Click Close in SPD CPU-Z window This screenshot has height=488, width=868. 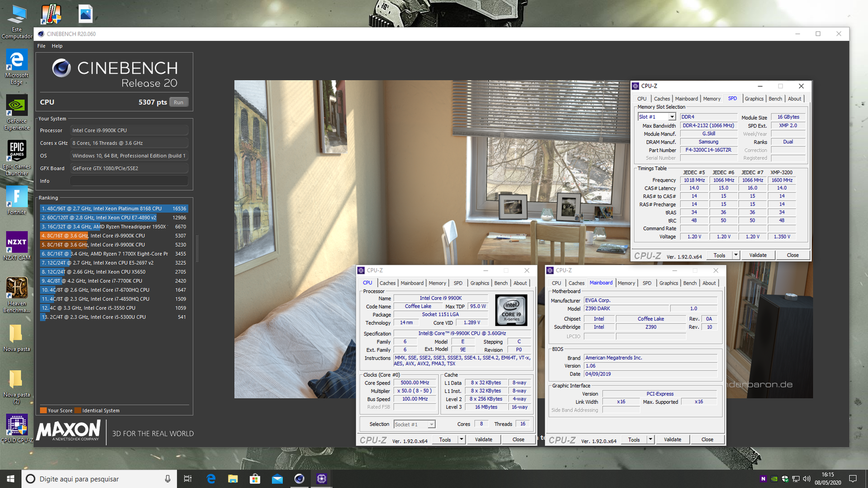point(793,255)
